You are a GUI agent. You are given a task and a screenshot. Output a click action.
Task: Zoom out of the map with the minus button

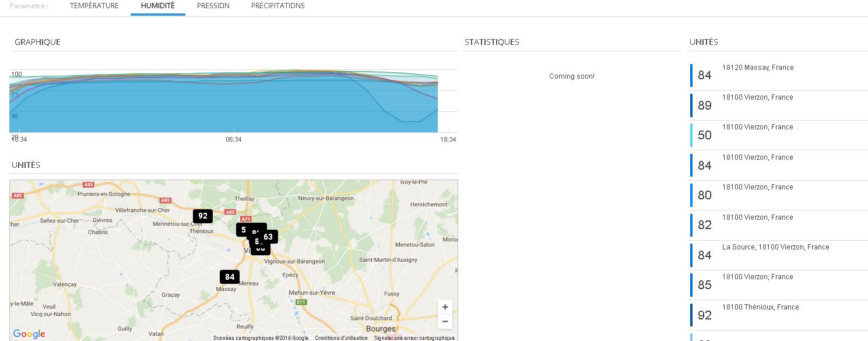(445, 321)
